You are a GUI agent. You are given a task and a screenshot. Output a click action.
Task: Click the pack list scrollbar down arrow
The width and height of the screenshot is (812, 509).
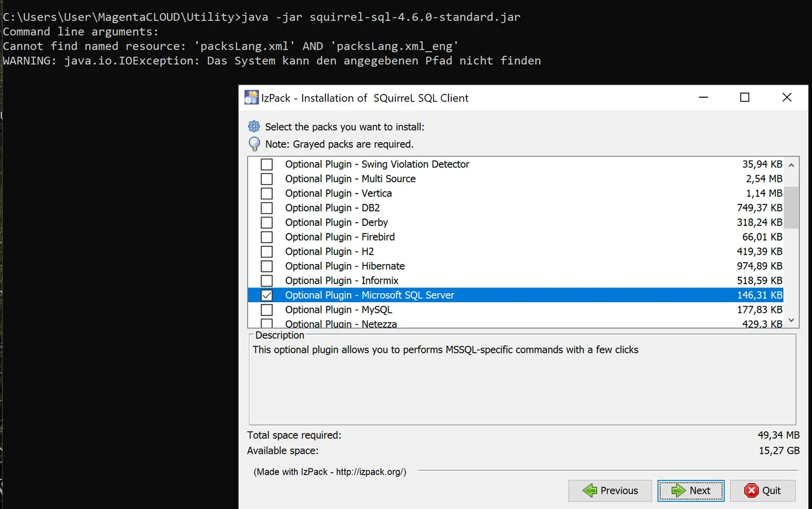click(791, 321)
